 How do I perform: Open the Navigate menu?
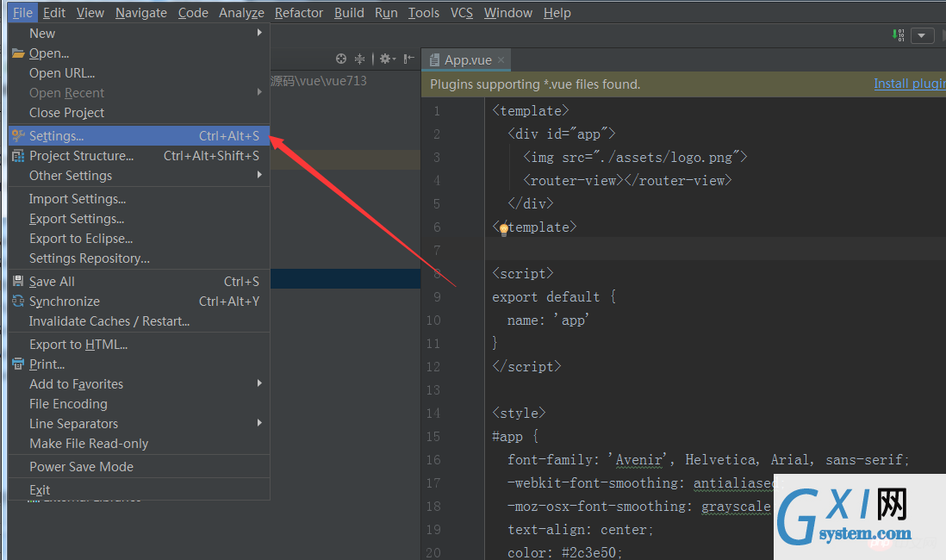[141, 13]
